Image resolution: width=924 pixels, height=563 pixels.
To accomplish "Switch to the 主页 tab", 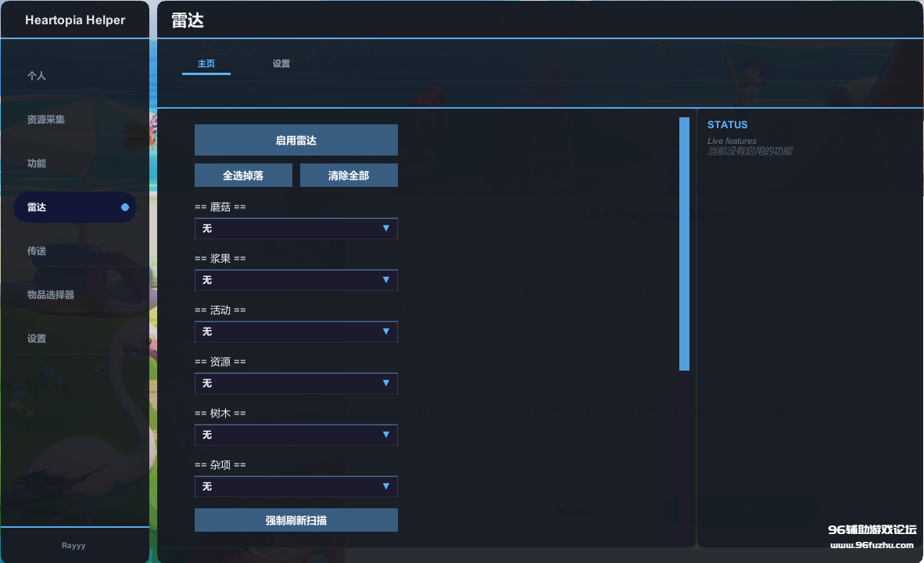I will tap(206, 64).
